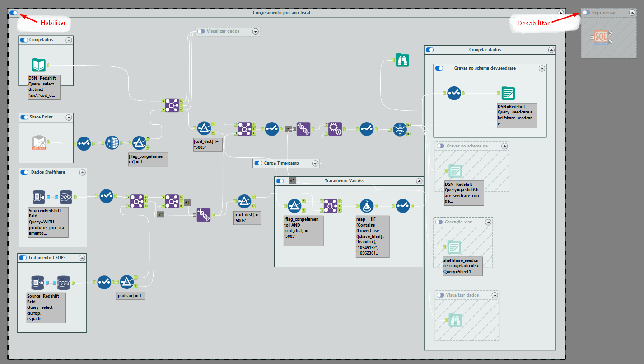
Task: Select the Formula-side Select tool in Tratamento Van Ass
Action: [x=403, y=206]
